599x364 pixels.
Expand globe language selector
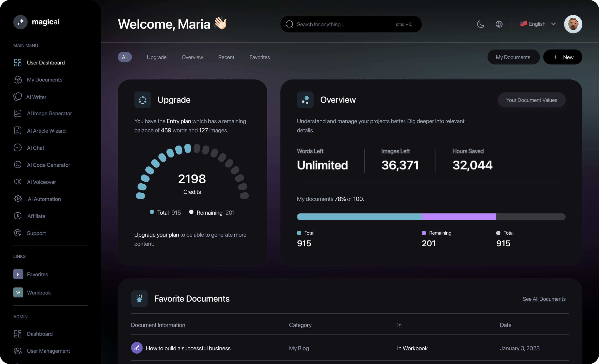click(x=499, y=24)
